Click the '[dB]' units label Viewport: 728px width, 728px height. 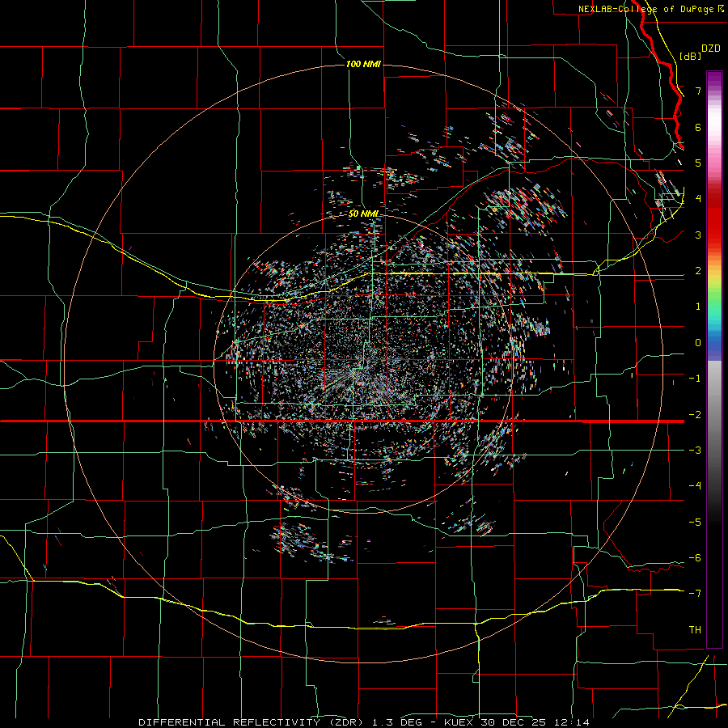coord(691,57)
